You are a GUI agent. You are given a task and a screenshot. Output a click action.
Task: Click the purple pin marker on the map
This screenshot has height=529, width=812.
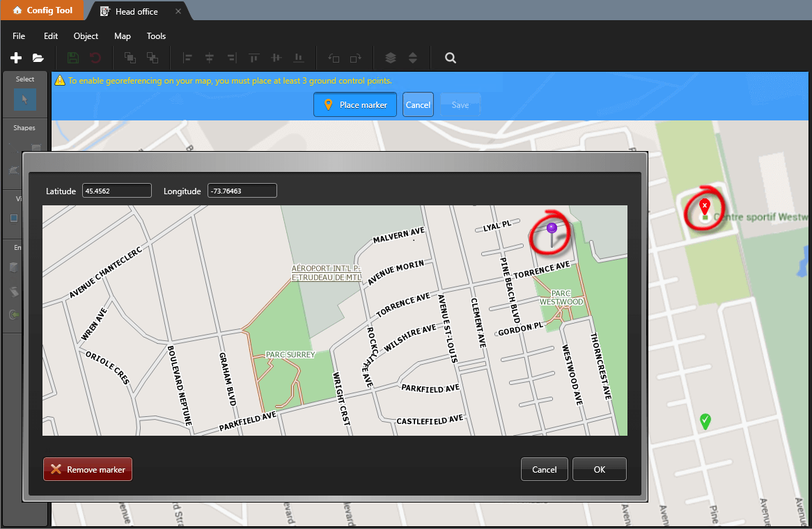click(552, 228)
